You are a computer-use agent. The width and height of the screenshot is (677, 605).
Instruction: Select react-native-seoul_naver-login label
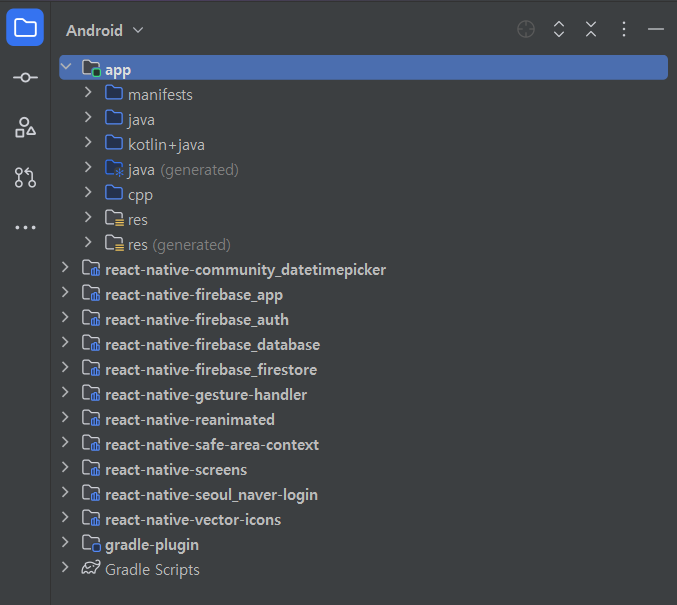click(x=212, y=495)
